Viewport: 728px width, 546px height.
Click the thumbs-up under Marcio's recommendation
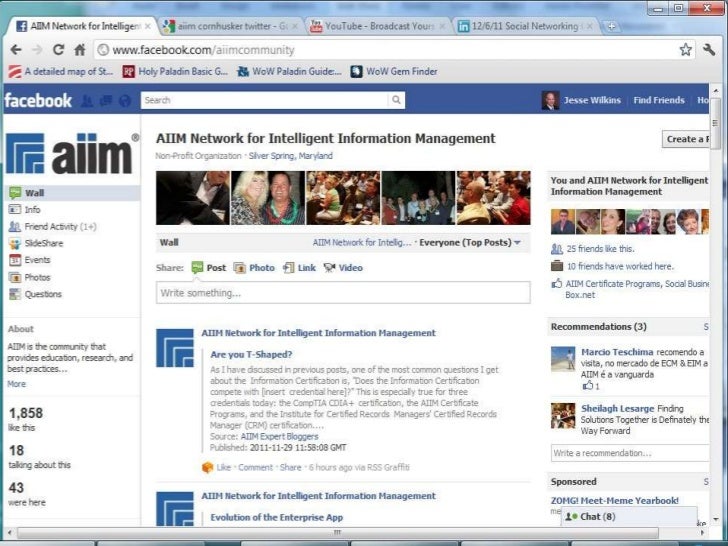588,385
